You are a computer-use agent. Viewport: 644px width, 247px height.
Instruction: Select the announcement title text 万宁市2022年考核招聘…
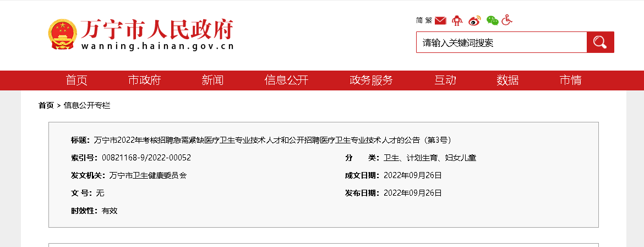272,140
